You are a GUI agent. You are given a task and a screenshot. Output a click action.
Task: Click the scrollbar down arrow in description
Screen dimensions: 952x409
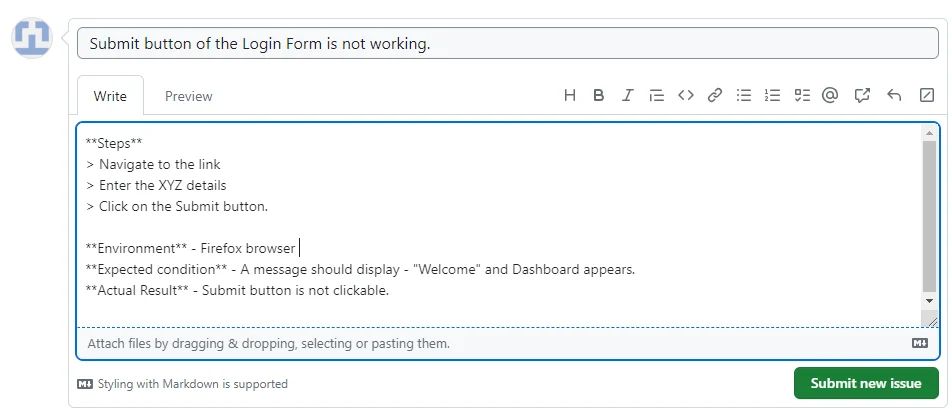(930, 300)
